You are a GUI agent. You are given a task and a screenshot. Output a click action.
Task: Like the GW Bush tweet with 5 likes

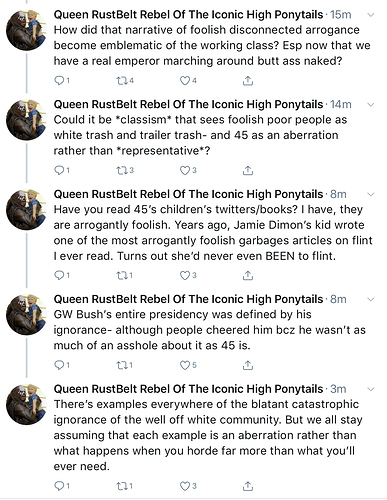188,365
